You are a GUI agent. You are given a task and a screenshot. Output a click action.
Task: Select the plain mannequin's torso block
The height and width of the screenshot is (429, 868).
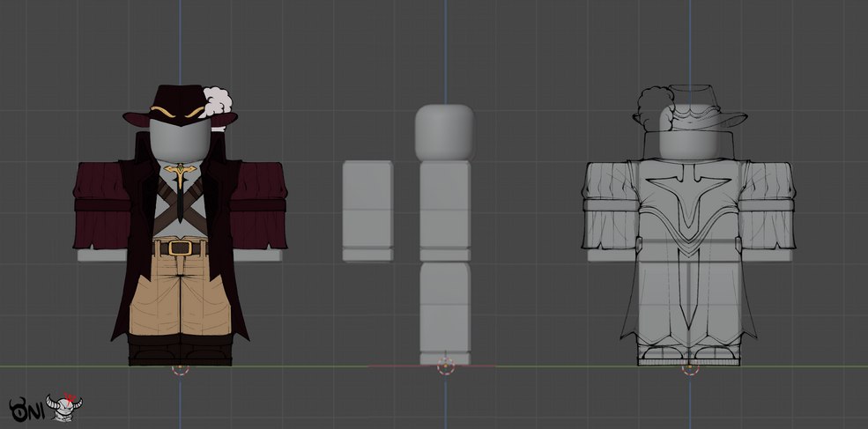[445, 211]
